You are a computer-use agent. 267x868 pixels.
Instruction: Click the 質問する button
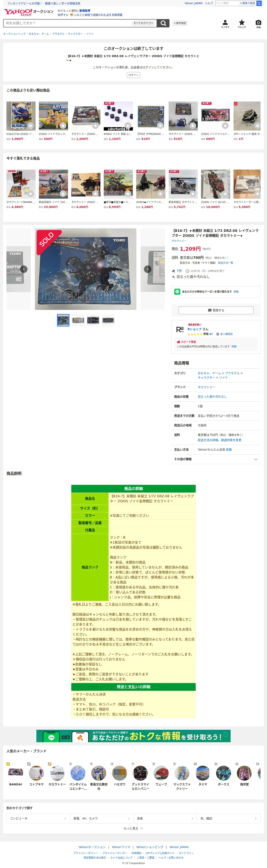pos(216,310)
